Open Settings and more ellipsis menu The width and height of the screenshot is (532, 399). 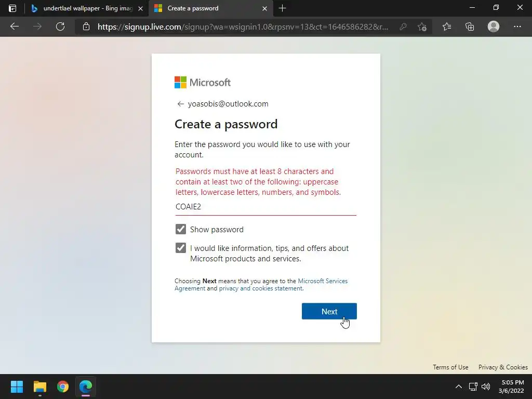coord(517,26)
